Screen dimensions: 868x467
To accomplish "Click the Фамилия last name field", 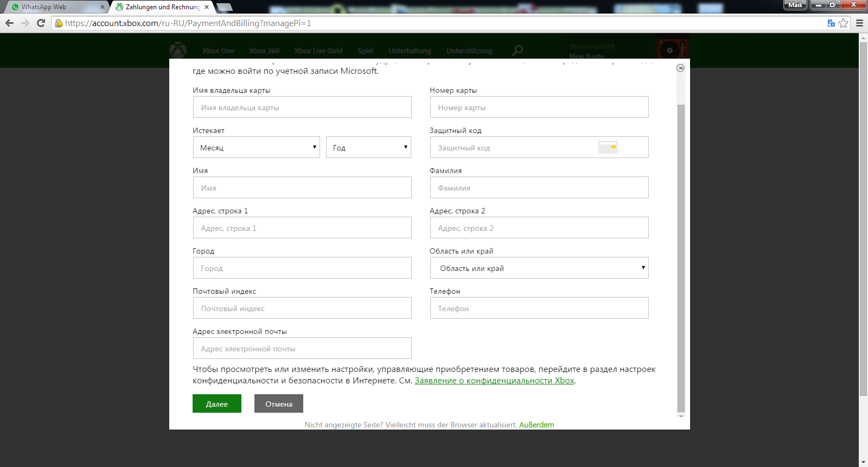I will click(x=539, y=187).
